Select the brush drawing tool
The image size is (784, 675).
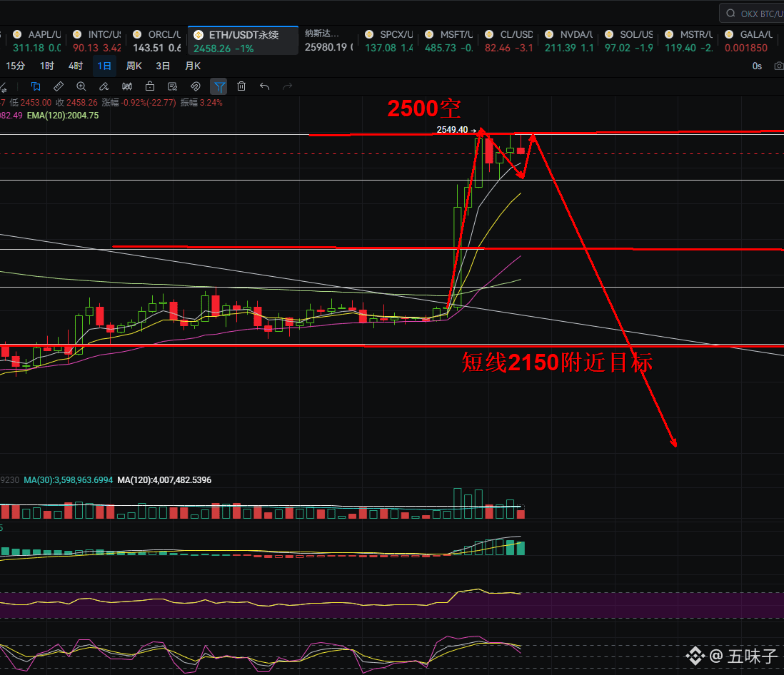pos(104,86)
